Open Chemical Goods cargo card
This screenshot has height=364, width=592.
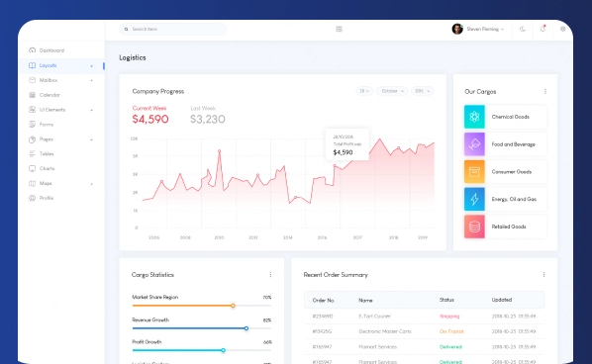[x=506, y=117]
